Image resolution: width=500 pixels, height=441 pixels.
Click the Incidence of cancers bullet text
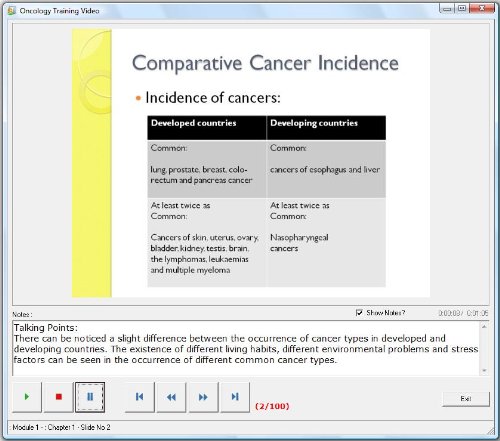click(x=213, y=98)
